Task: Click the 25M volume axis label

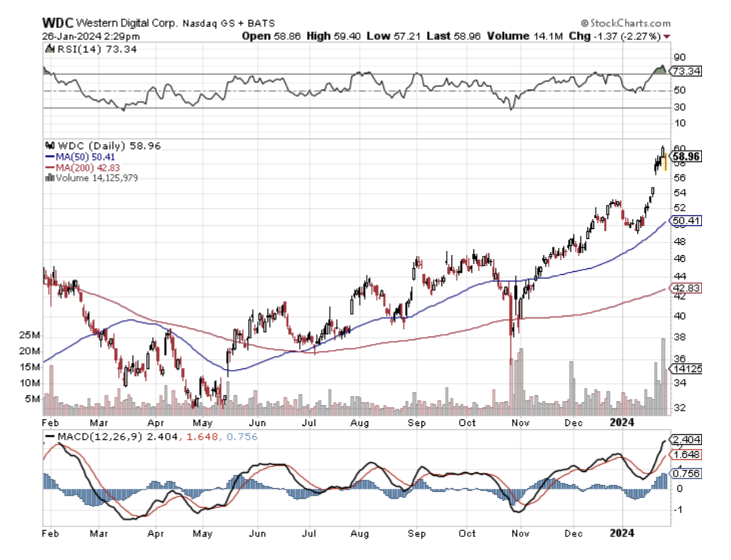Action: pos(29,335)
